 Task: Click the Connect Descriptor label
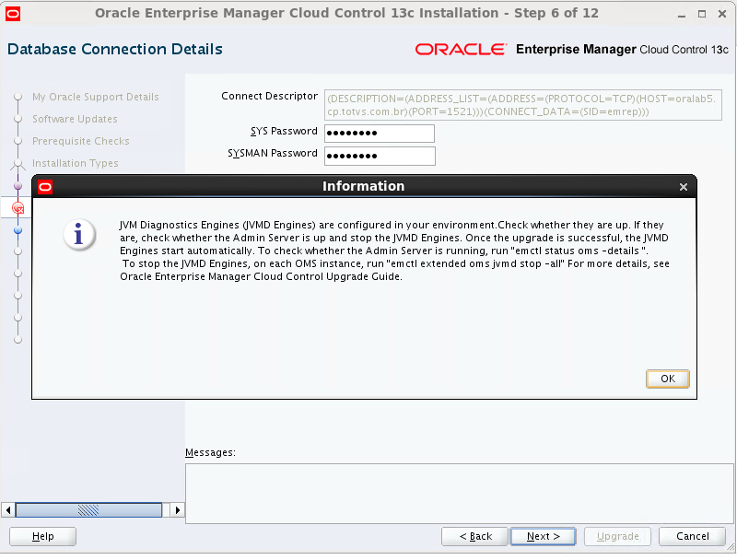(269, 97)
